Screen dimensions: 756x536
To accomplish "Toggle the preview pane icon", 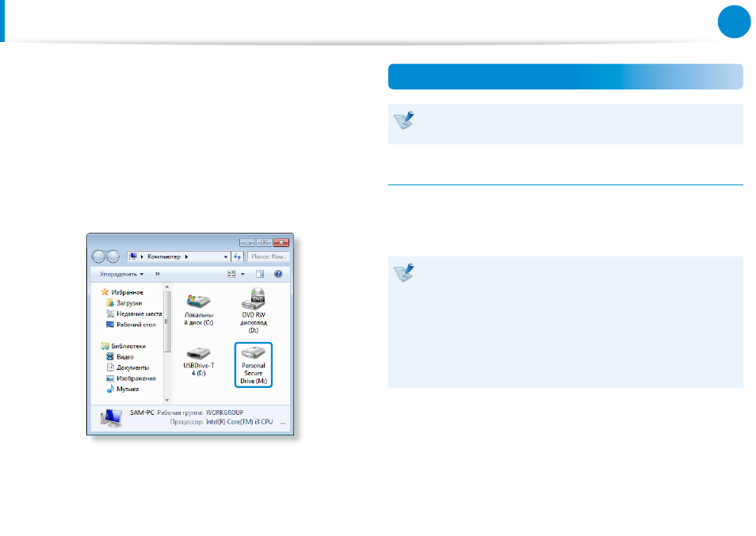I will (x=260, y=274).
